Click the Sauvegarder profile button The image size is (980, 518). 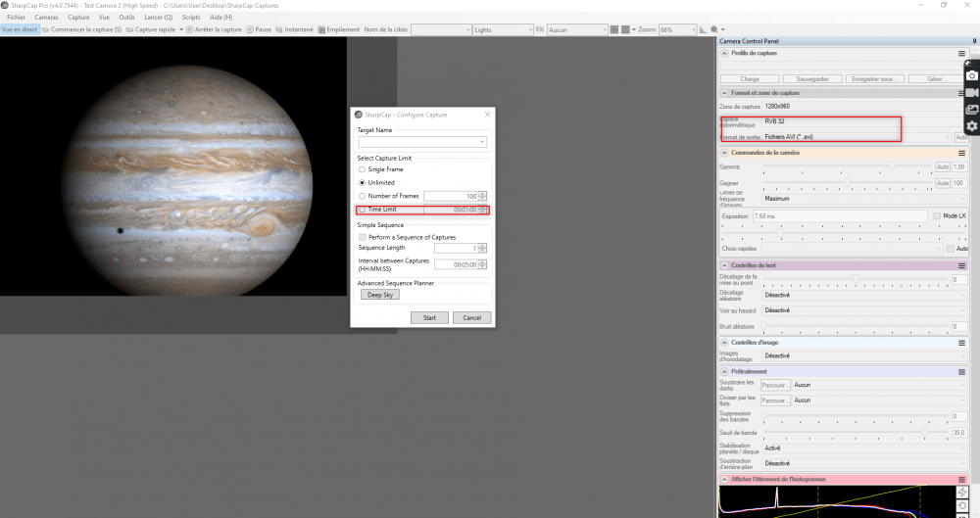point(812,78)
